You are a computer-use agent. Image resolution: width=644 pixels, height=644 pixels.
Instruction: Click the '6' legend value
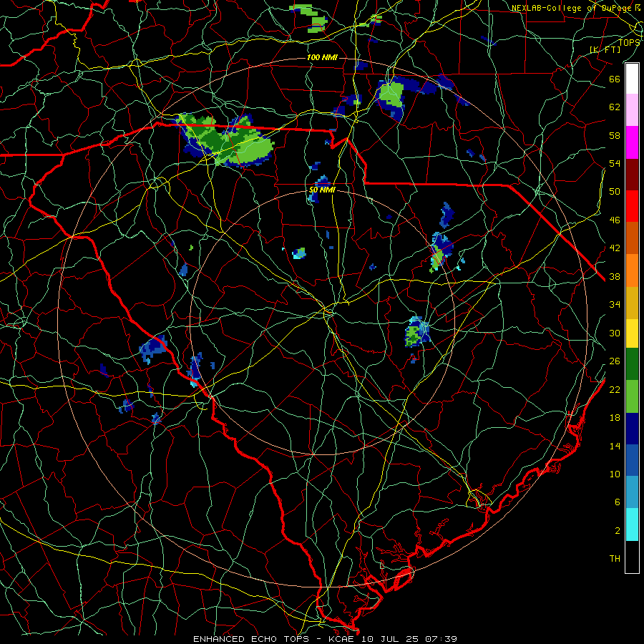[x=618, y=502]
